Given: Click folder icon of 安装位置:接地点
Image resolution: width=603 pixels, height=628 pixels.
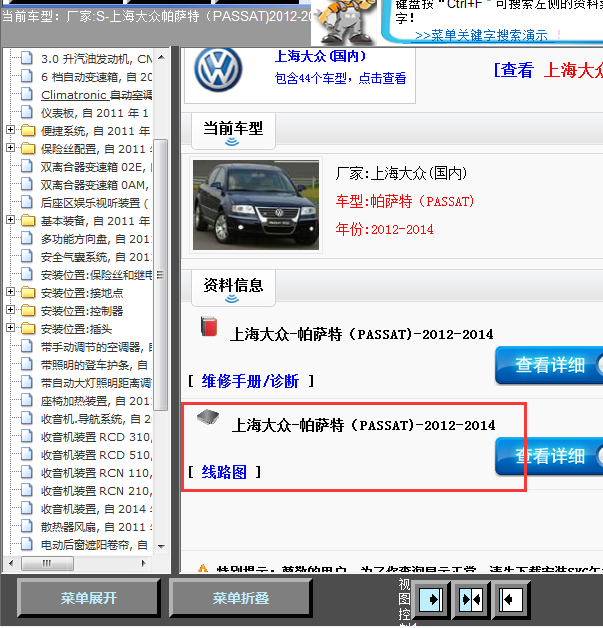Looking at the screenshot, I should 28,293.
